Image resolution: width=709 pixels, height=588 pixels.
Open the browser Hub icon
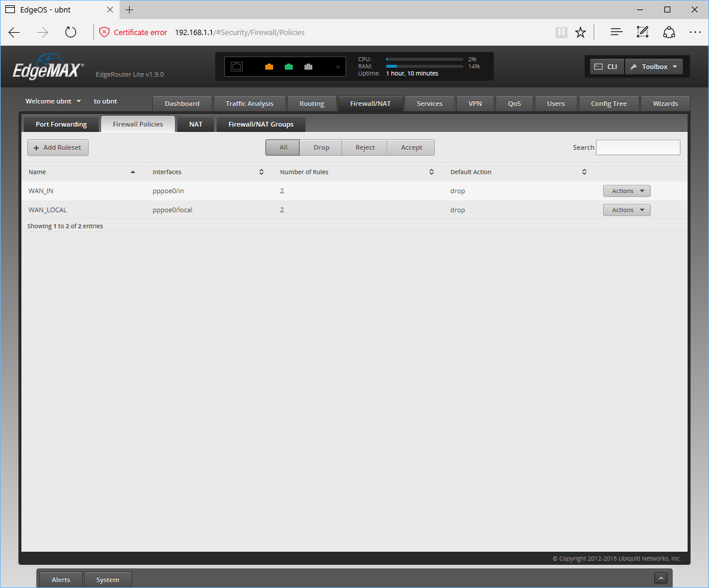(x=617, y=32)
